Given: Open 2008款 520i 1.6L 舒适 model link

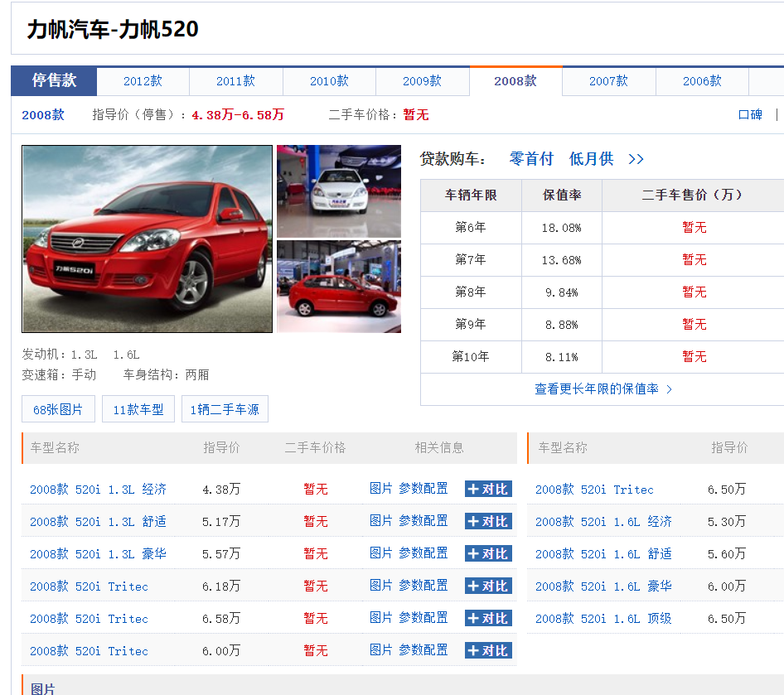Looking at the screenshot, I should pos(603,553).
